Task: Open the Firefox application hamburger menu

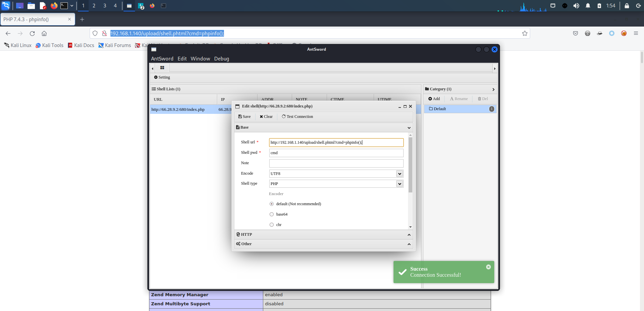Action: (x=636, y=33)
